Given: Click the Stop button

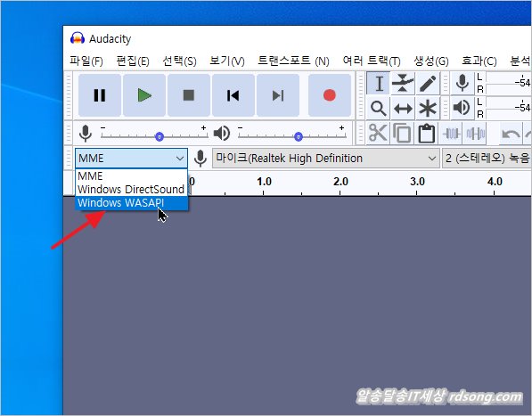Looking at the screenshot, I should point(189,95).
